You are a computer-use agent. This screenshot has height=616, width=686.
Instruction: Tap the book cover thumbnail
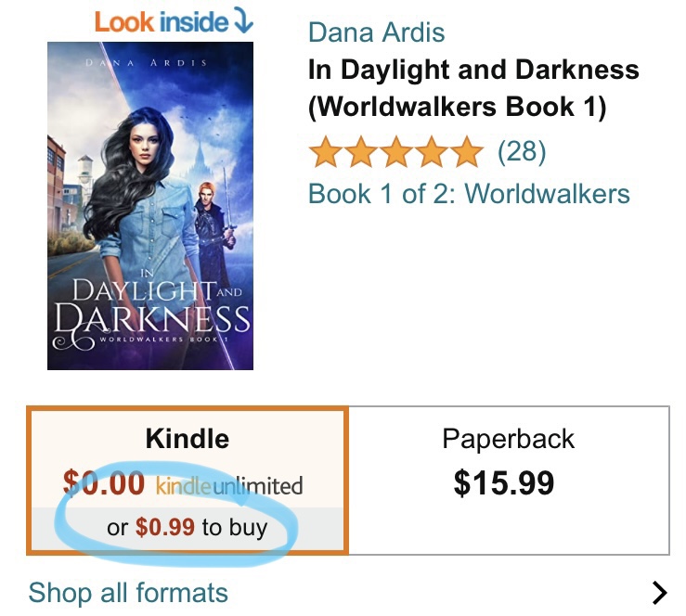[149, 205]
